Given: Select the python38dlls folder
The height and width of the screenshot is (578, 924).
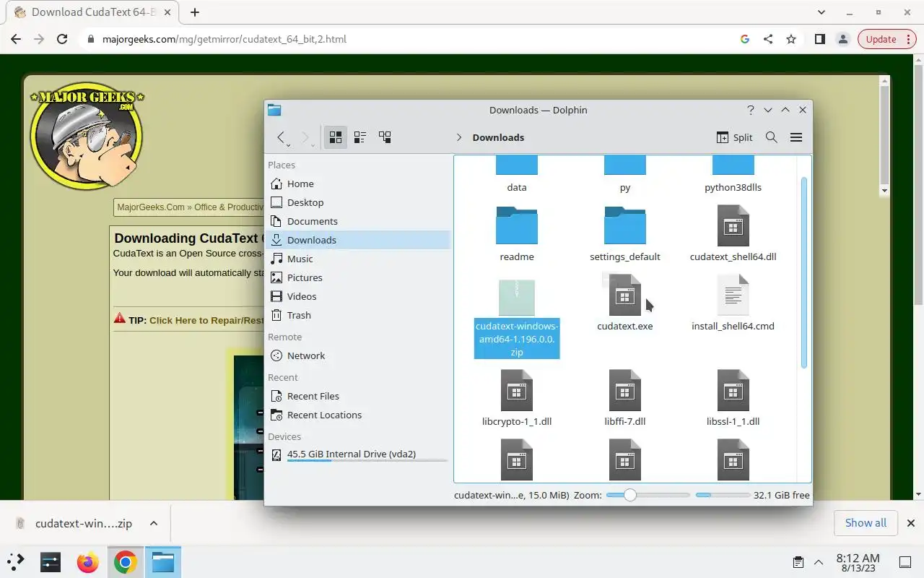Looking at the screenshot, I should 733,173.
